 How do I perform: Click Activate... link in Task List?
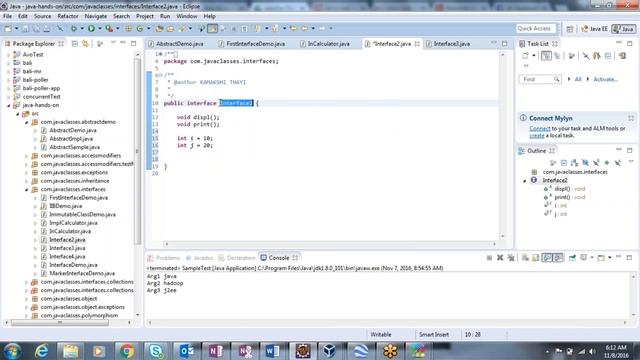[605, 79]
